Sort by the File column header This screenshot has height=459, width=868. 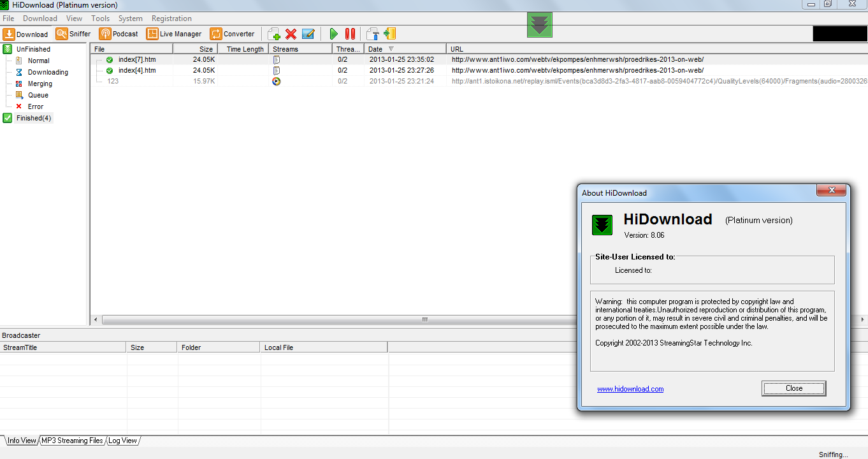(x=131, y=49)
